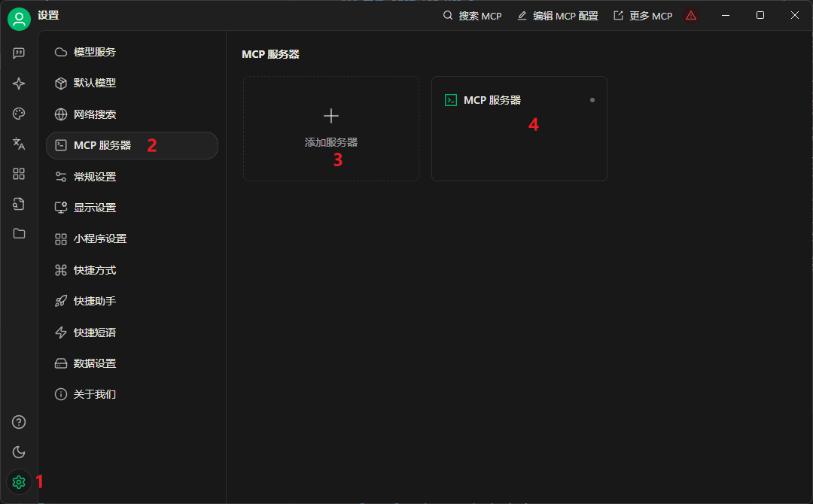Highlight the settings gear icon
The width and height of the screenshot is (813, 504).
click(18, 482)
